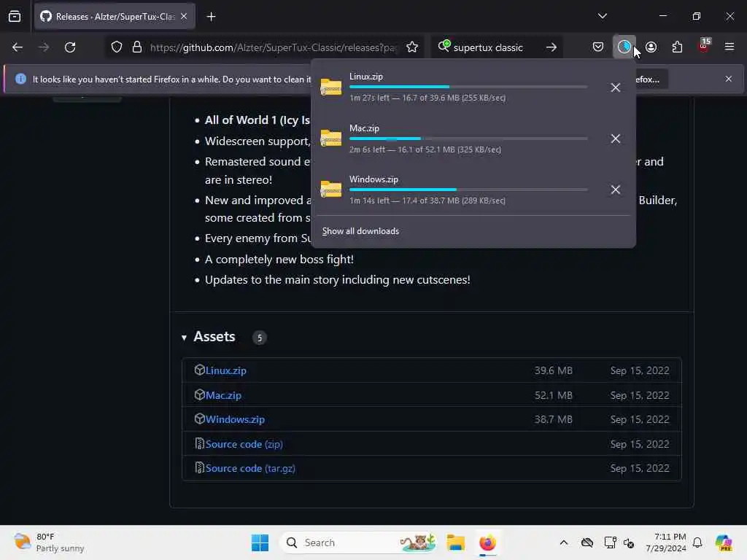
Task: Cancel the Linux.zip download
Action: [x=616, y=87]
